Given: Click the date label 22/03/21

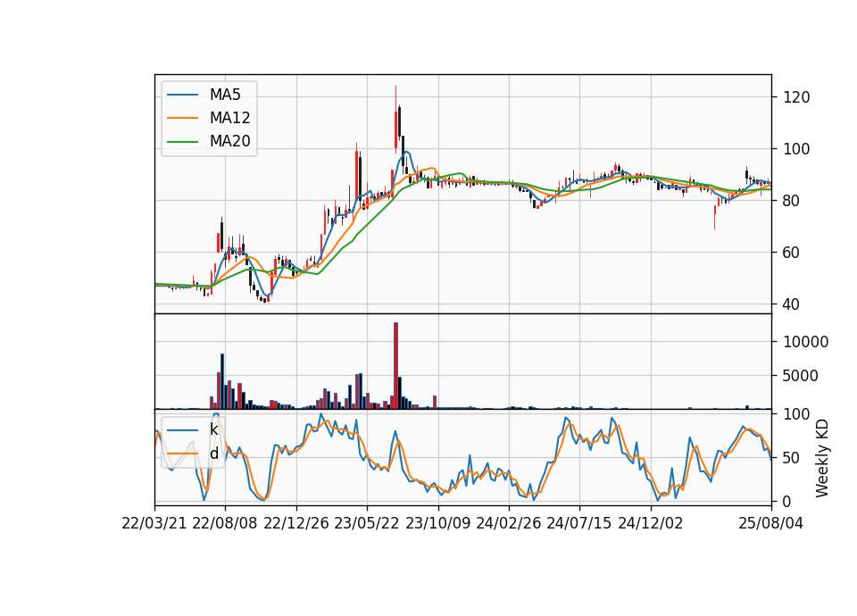Looking at the screenshot, I should [x=154, y=524].
